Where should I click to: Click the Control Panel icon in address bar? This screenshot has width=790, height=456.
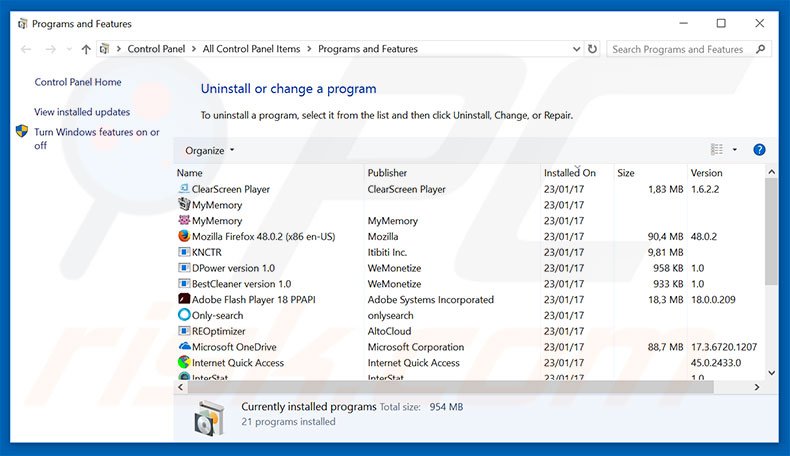click(x=104, y=49)
